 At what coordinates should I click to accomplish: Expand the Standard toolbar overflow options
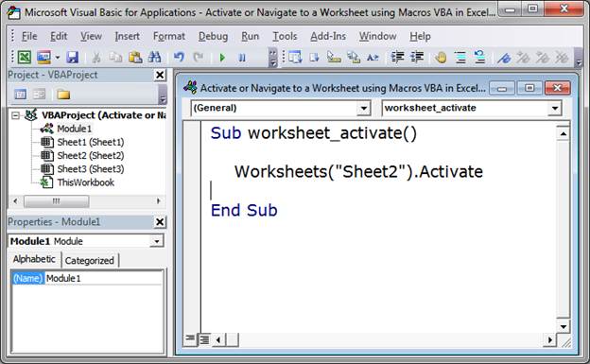273,58
